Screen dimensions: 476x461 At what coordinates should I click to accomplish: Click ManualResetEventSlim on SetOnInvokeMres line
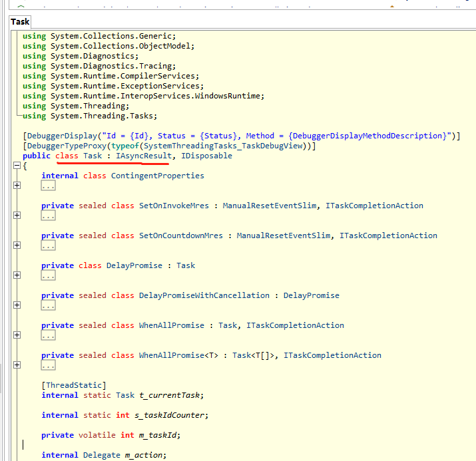pyautogui.click(x=270, y=206)
